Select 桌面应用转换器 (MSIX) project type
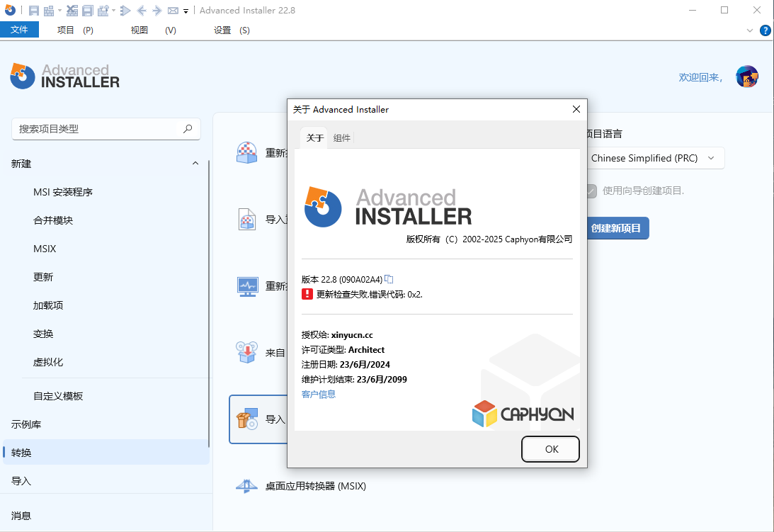Image resolution: width=774 pixels, height=532 pixels. (x=316, y=486)
